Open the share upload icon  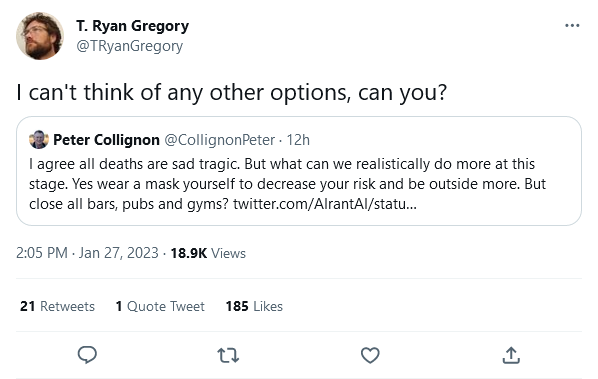click(511, 355)
